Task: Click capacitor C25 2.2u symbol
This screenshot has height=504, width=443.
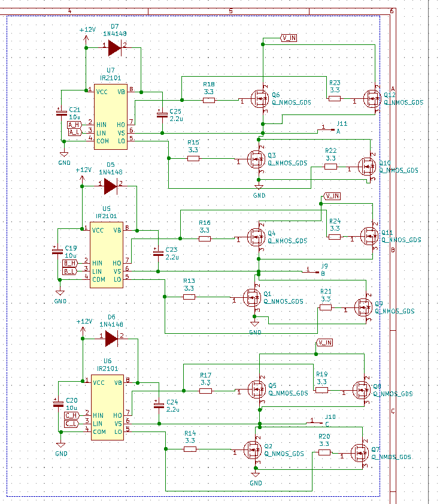Action: (x=162, y=114)
